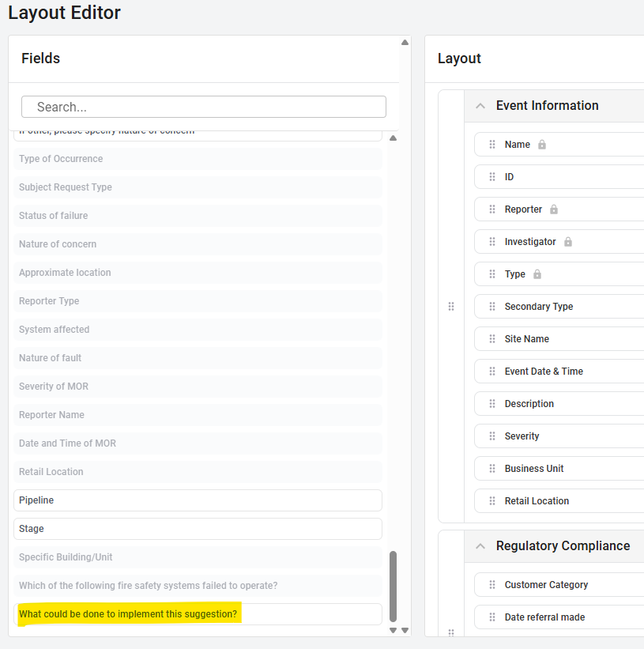Click drag handle icon beside Severity field

click(492, 436)
